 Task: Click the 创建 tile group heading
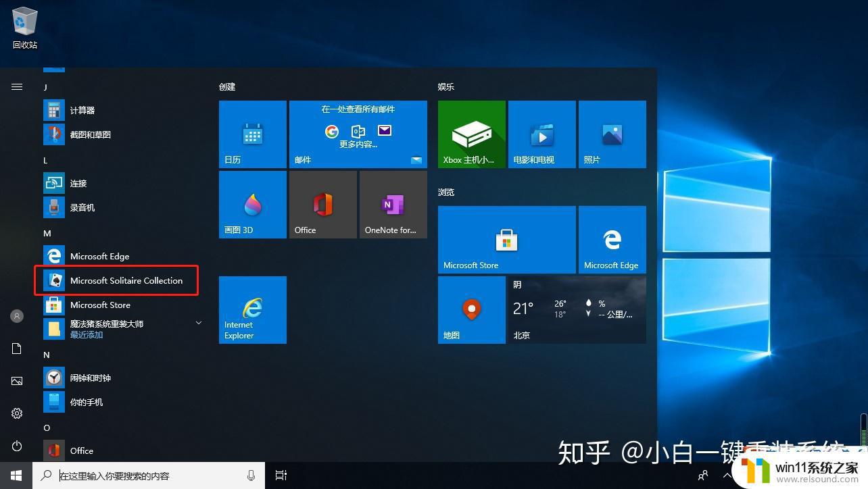click(x=227, y=87)
